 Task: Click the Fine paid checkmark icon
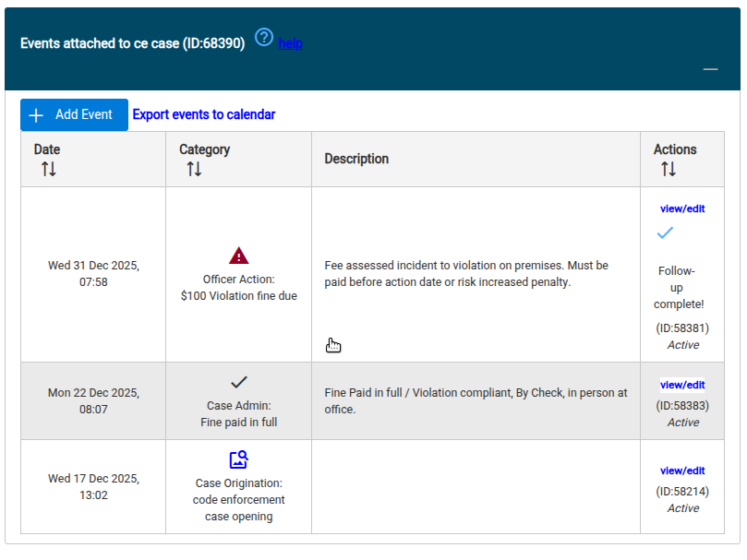[238, 382]
